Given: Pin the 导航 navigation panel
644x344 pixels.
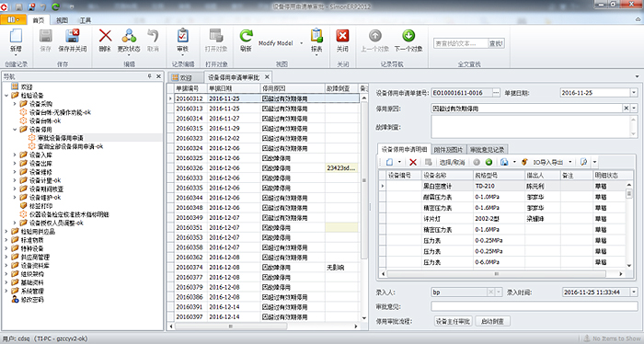Looking at the screenshot, I should click(x=150, y=76).
